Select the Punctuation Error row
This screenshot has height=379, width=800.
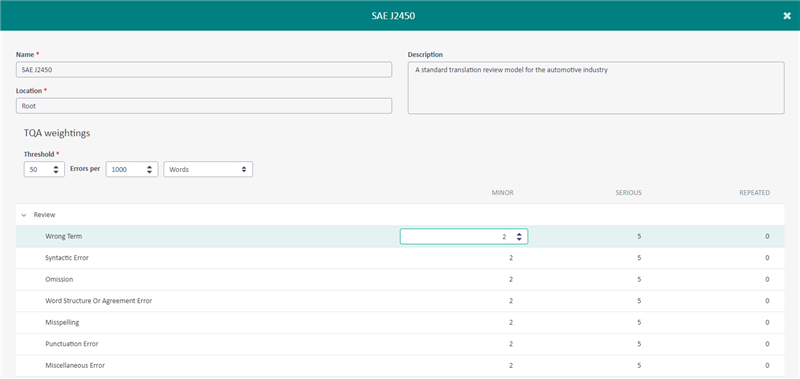point(400,344)
